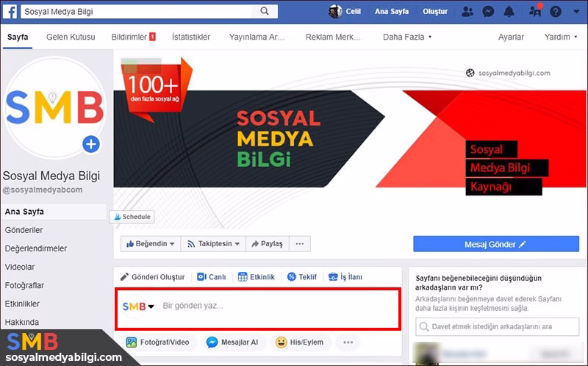Click the Sosyal Medya Bilgi page name
Image resolution: width=588 pixels, height=366 pixels.
click(x=51, y=176)
